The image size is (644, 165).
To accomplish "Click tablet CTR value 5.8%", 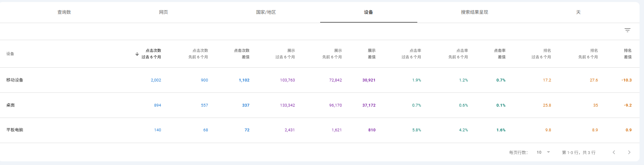I will click(417, 130).
